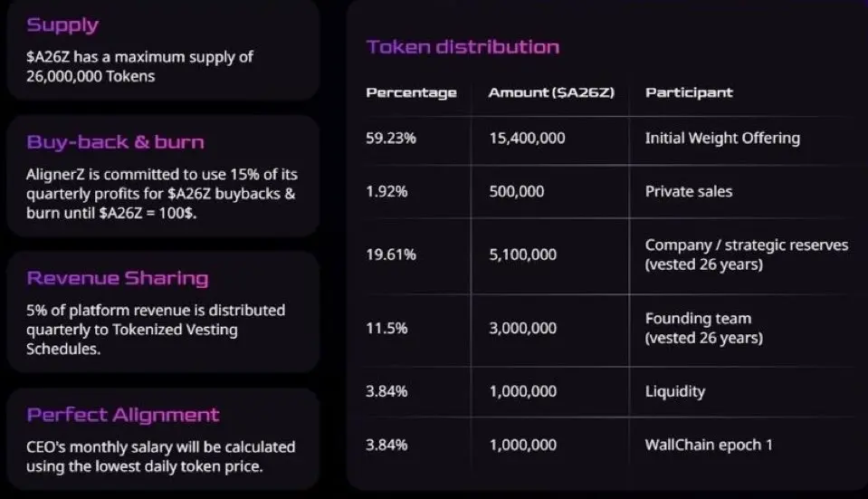The width and height of the screenshot is (868, 499).
Task: Click the Participant column header
Action: coord(689,92)
